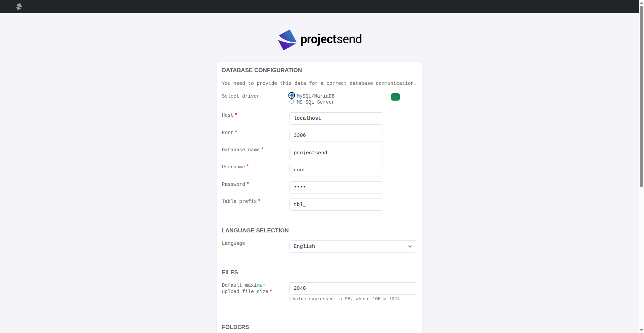Focus the Password field
Viewport: 644px width, 333px height.
pos(336,187)
